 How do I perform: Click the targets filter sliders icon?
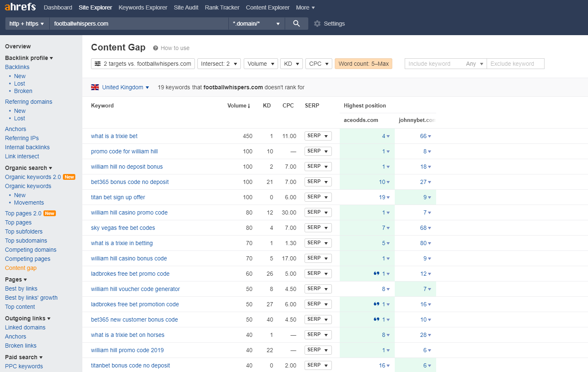(98, 64)
